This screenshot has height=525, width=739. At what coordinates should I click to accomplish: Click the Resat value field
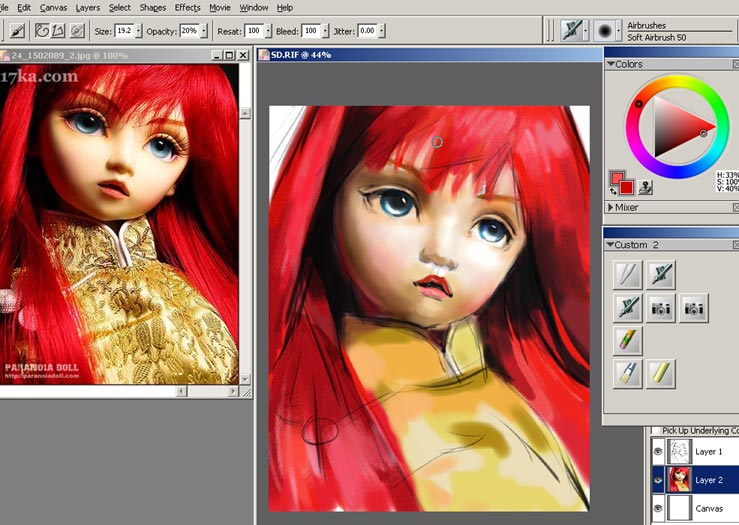[x=254, y=31]
